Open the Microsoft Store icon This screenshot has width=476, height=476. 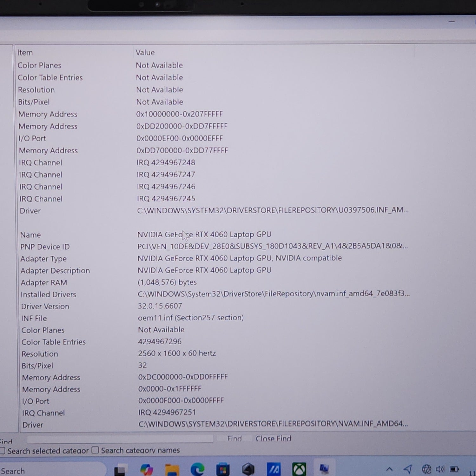click(x=222, y=470)
